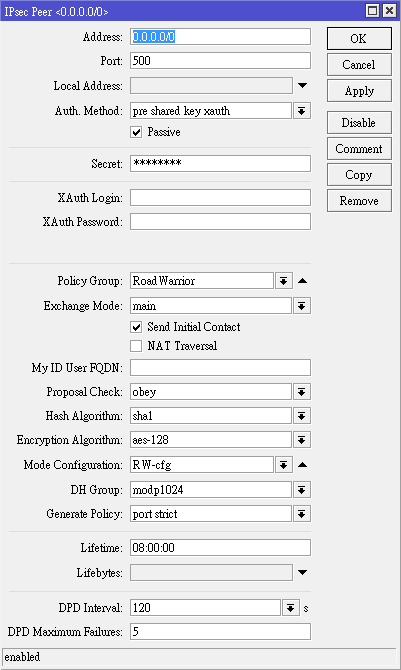This screenshot has height=670, width=401.
Task: Open the Hash Algorithm dropdown
Action: [x=301, y=416]
